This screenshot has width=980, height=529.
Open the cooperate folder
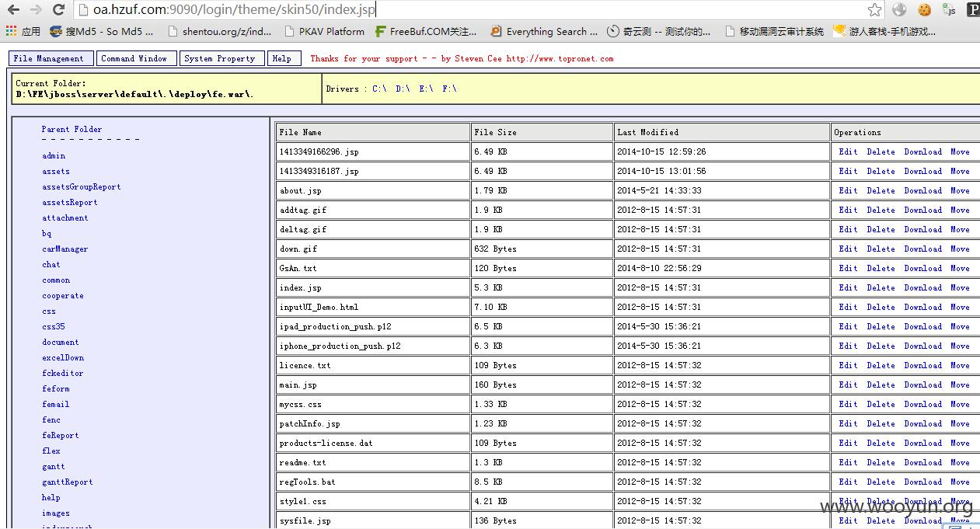click(63, 296)
